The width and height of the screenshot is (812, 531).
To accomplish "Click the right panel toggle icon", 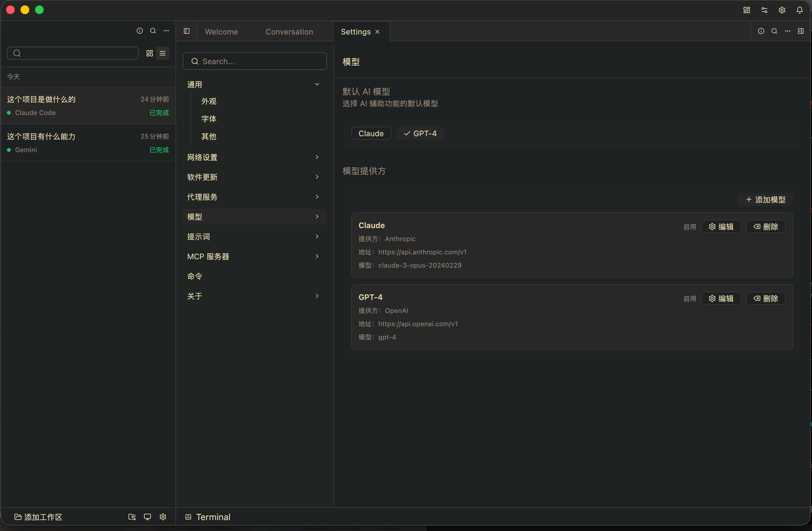I will pos(800,31).
